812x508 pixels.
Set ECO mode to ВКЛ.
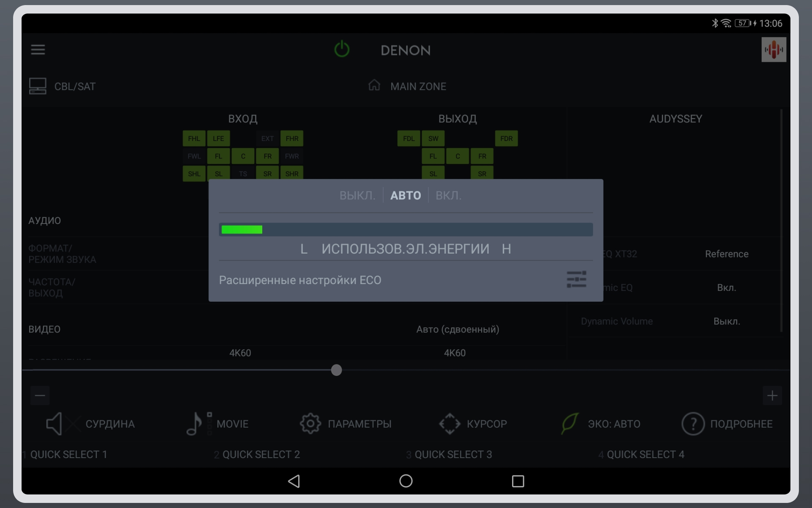pyautogui.click(x=448, y=195)
